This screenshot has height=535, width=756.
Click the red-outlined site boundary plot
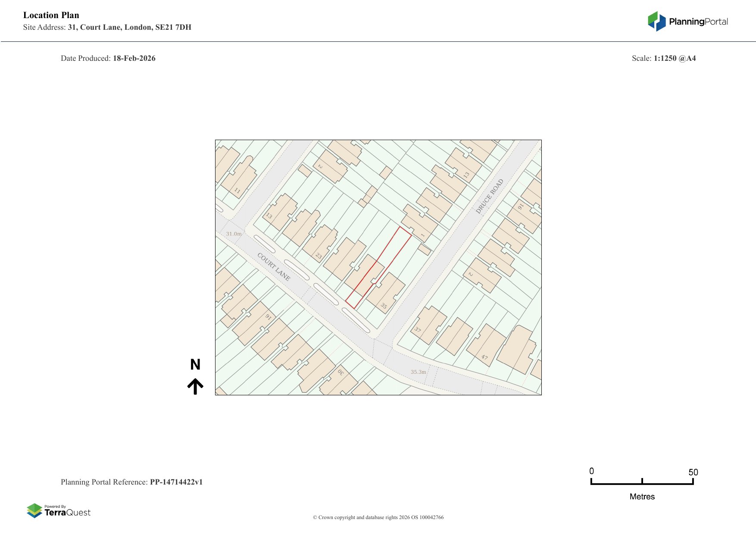pyautogui.click(x=378, y=268)
